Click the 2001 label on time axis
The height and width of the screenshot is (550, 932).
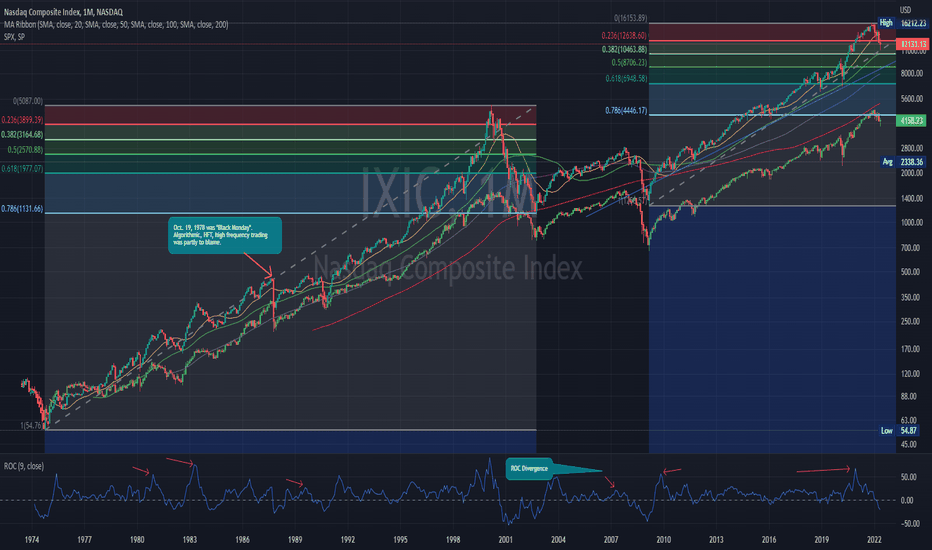[505, 540]
